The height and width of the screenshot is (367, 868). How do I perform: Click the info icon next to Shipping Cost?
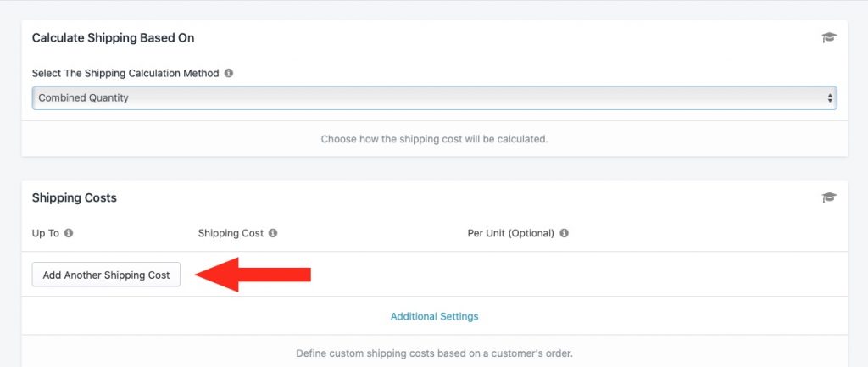[273, 233]
